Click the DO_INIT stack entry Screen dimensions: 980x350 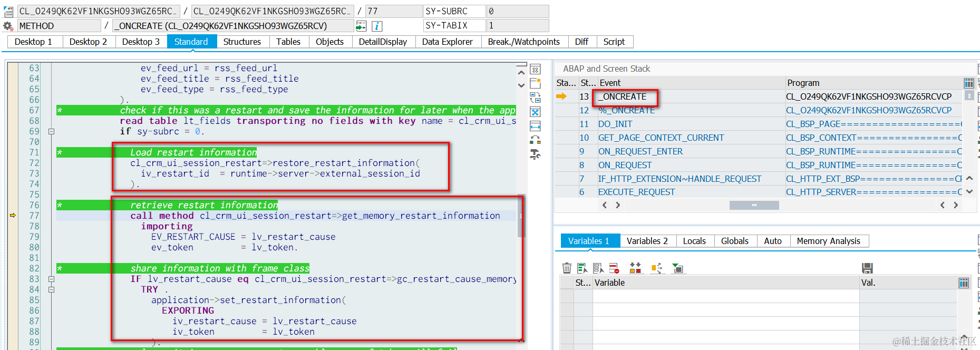[x=615, y=124]
